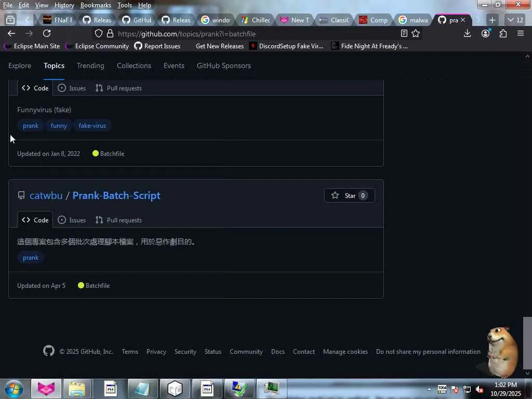Screen dimensions: 532x399
Task: Click the muted volume tray icon
Action: 480,390
